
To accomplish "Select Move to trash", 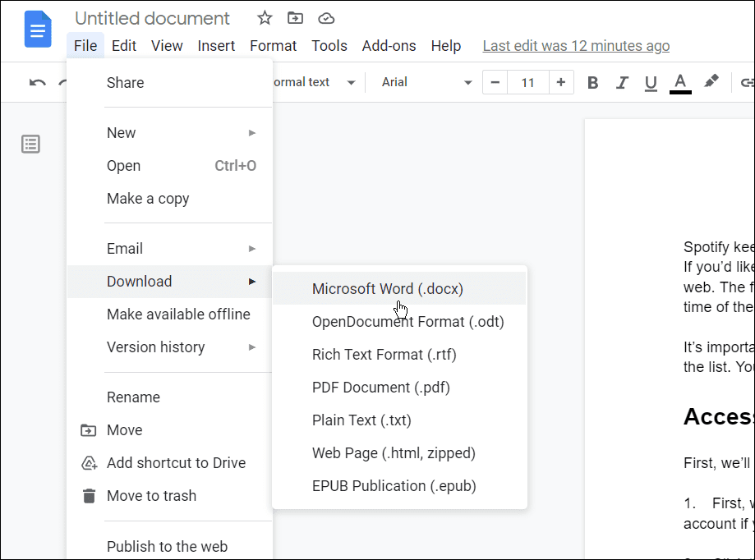I will [x=170, y=495].
